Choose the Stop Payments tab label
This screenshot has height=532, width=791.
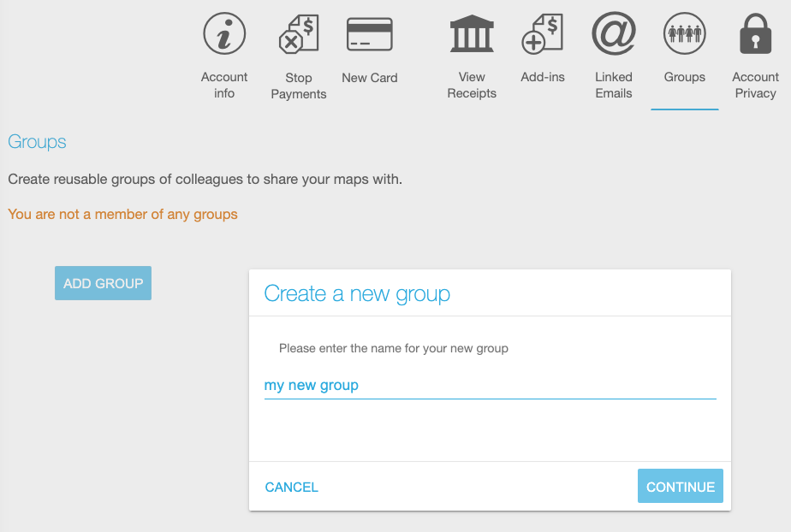click(299, 86)
